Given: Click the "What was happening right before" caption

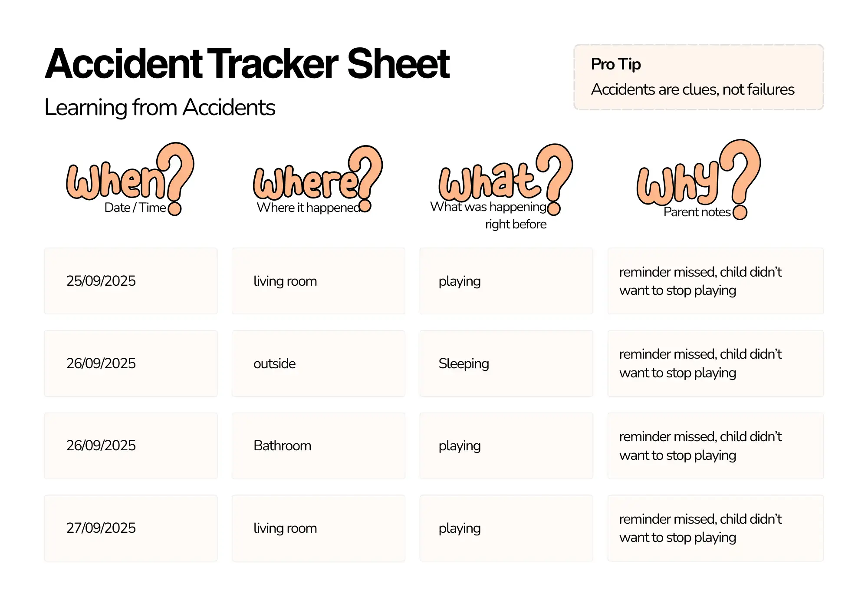Looking at the screenshot, I should click(488, 215).
